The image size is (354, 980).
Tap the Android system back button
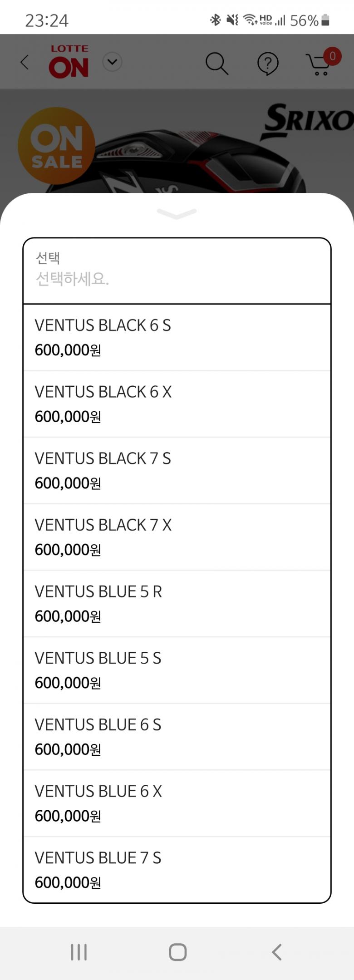(276, 952)
